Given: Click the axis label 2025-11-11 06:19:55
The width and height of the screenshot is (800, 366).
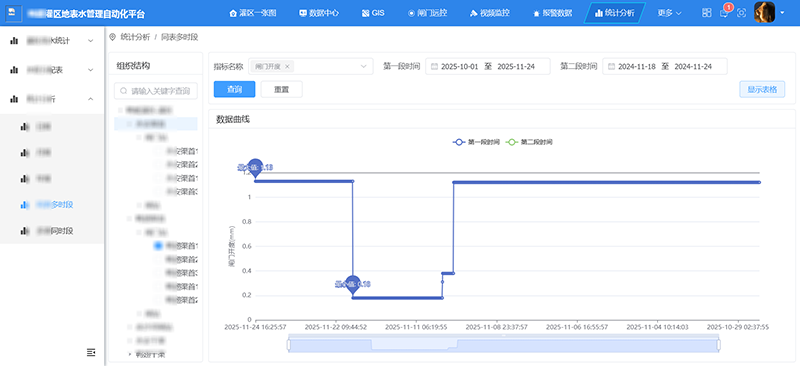Looking at the screenshot, I should click(x=416, y=327).
